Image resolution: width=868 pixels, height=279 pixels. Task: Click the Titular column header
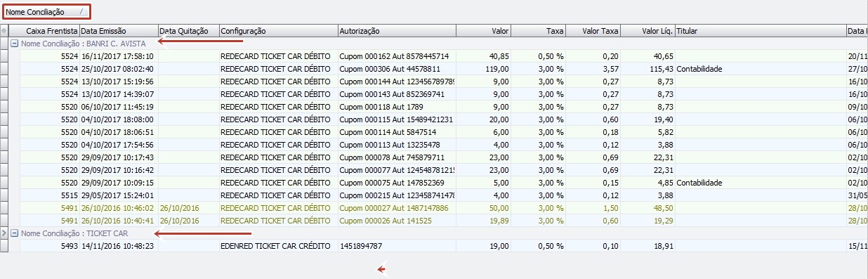click(x=761, y=31)
